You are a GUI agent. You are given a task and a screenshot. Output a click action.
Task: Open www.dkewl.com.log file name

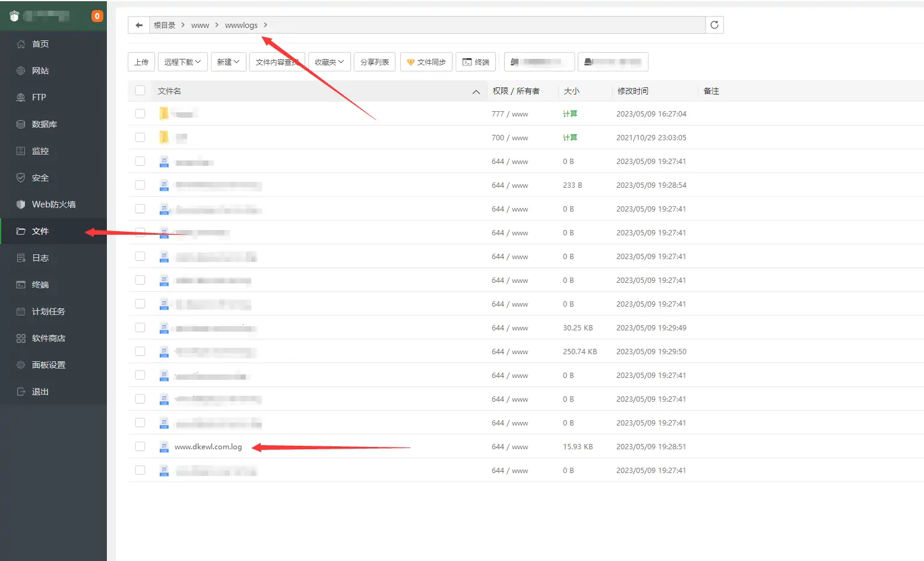208,447
